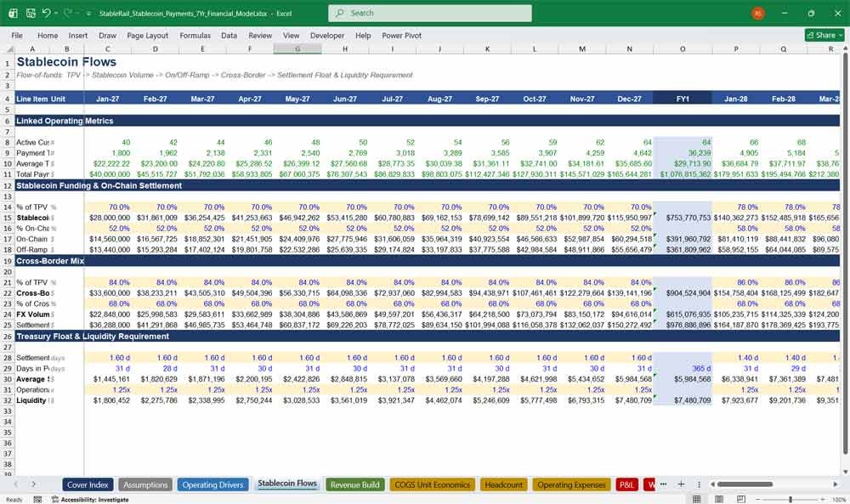
Task: Open the Power Pivot ribbon tab
Action: [x=402, y=35]
